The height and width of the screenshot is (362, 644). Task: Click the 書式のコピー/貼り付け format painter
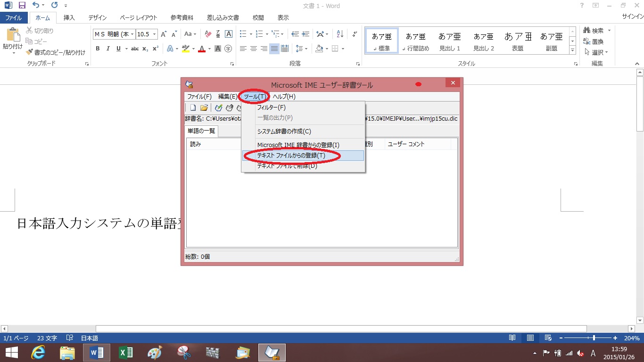(56, 52)
